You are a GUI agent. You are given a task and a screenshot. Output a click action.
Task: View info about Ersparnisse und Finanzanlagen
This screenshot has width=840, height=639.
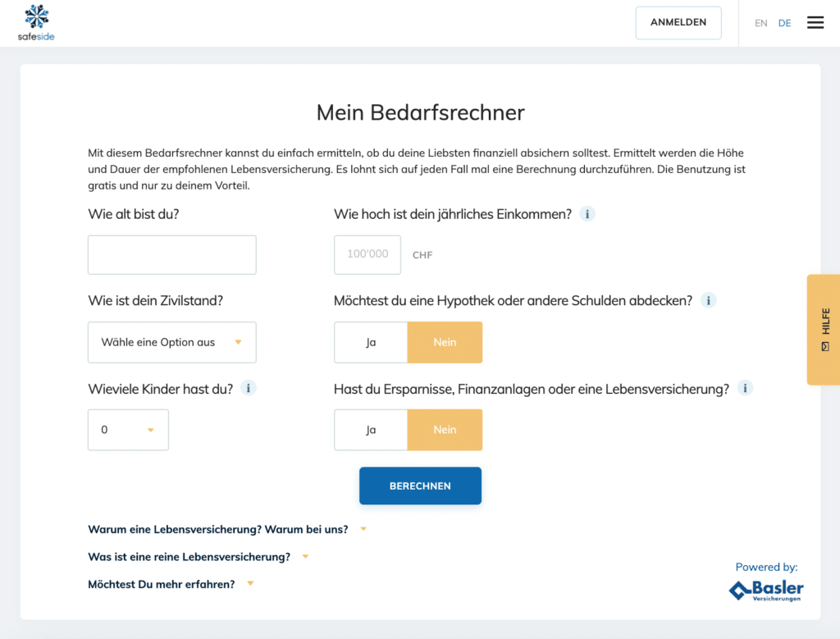click(x=745, y=387)
